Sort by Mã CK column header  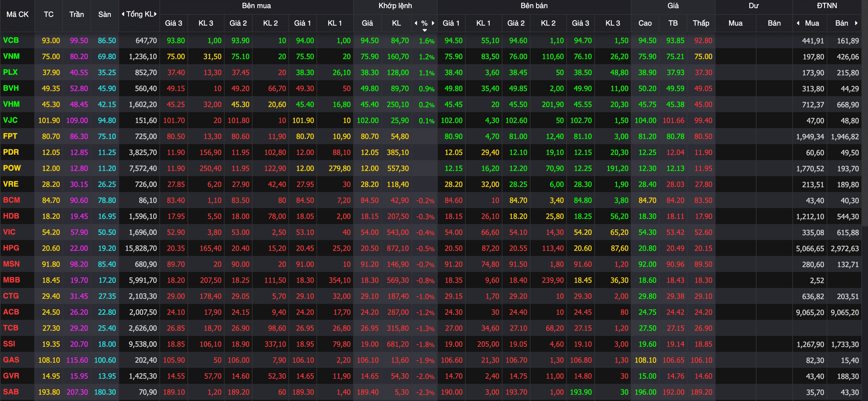click(17, 14)
